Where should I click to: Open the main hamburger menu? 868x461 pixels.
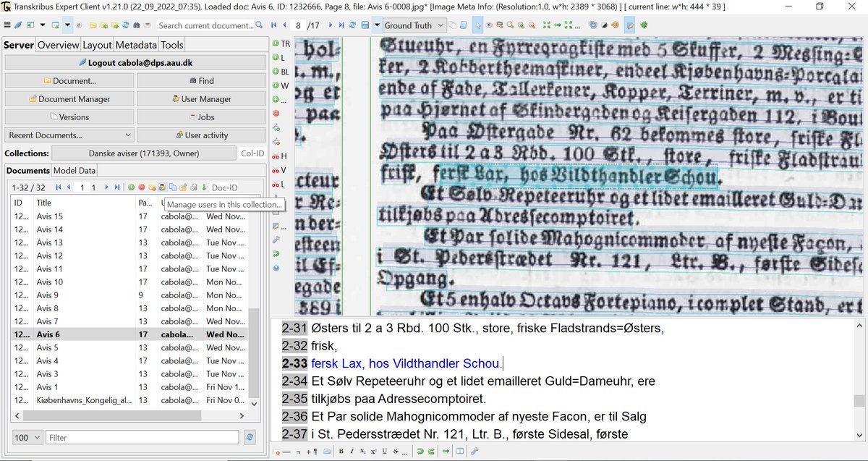coord(7,25)
